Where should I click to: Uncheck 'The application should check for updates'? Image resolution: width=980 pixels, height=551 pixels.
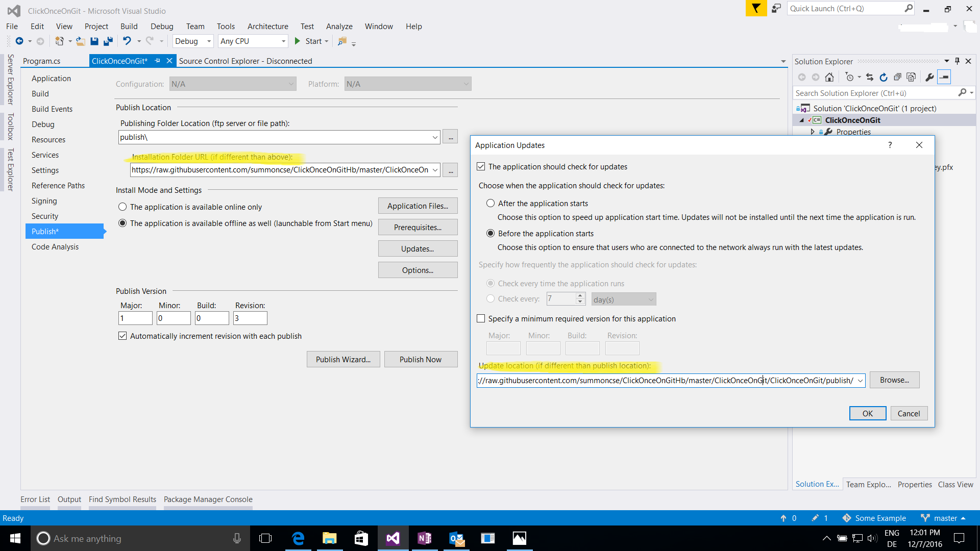tap(481, 166)
